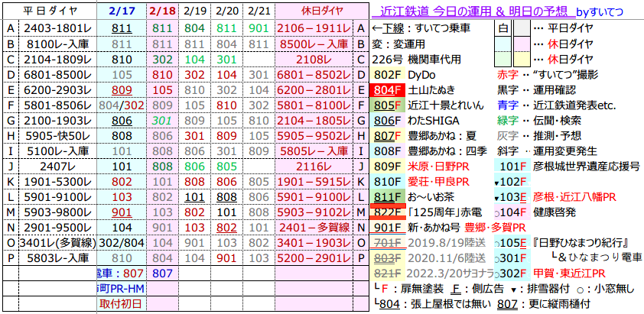Open the 近江鉄道 今日の運用 & 明日の予想 title link
The width and height of the screenshot is (644, 314).
(474, 12)
